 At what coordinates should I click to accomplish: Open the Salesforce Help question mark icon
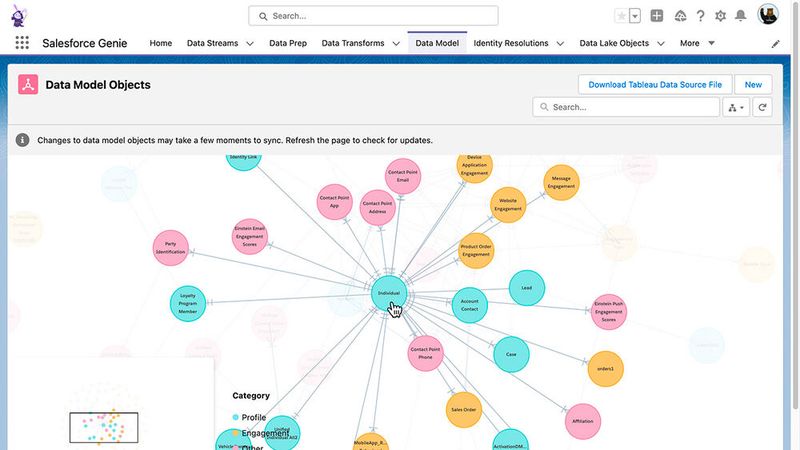click(701, 16)
